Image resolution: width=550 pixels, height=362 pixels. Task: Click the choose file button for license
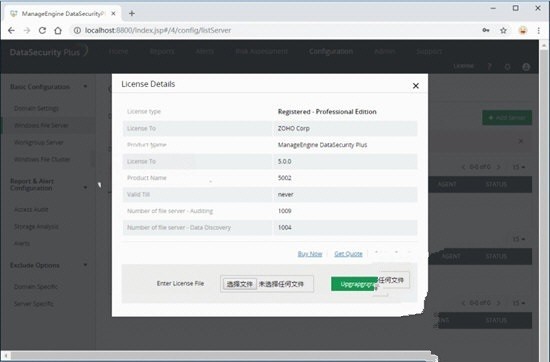(x=240, y=284)
